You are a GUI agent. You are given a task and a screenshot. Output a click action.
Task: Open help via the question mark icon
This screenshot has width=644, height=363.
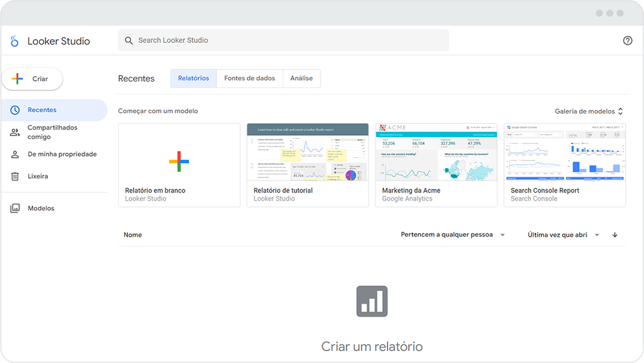628,40
